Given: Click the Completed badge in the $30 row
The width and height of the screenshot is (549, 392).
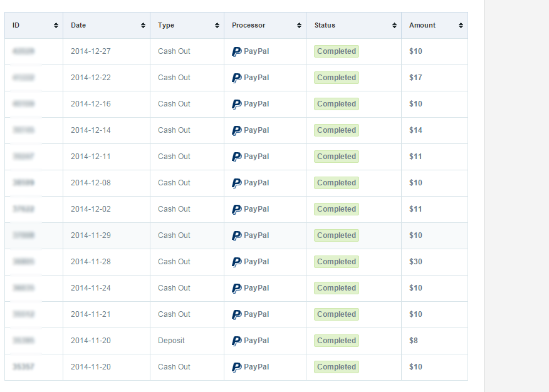Looking at the screenshot, I should [337, 262].
